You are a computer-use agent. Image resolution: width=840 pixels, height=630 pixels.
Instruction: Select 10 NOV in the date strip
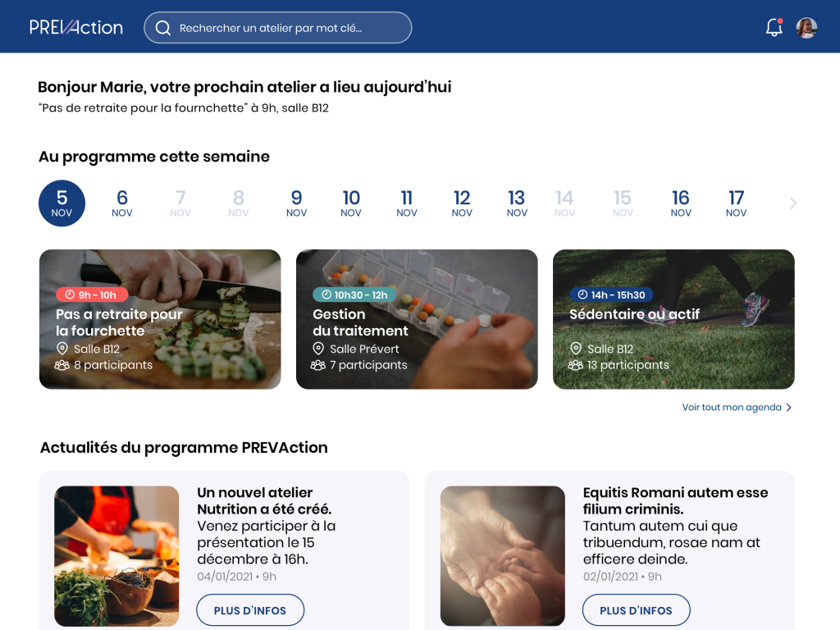tap(351, 203)
